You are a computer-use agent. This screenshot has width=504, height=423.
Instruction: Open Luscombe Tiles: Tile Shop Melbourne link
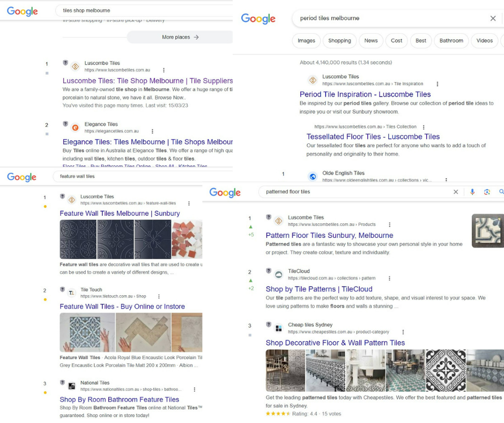(x=147, y=81)
